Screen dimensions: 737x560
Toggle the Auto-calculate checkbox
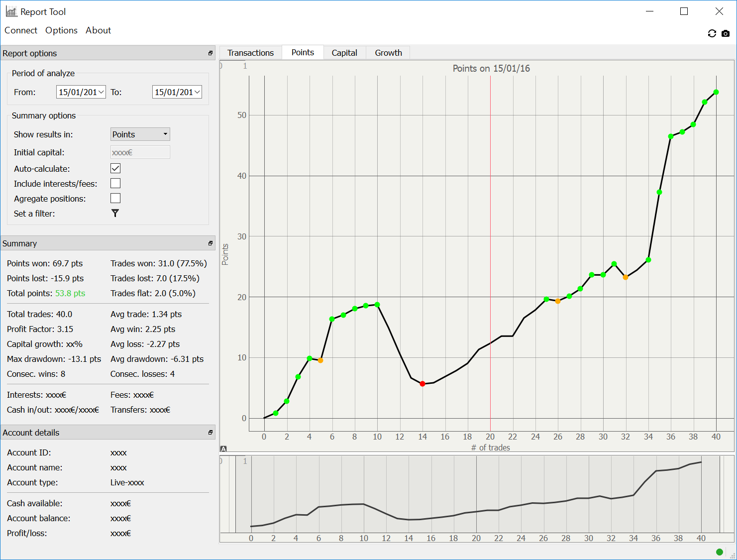[115, 168]
